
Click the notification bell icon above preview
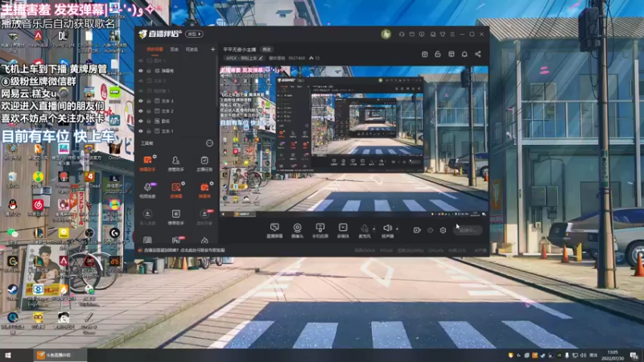pyautogui.click(x=464, y=54)
